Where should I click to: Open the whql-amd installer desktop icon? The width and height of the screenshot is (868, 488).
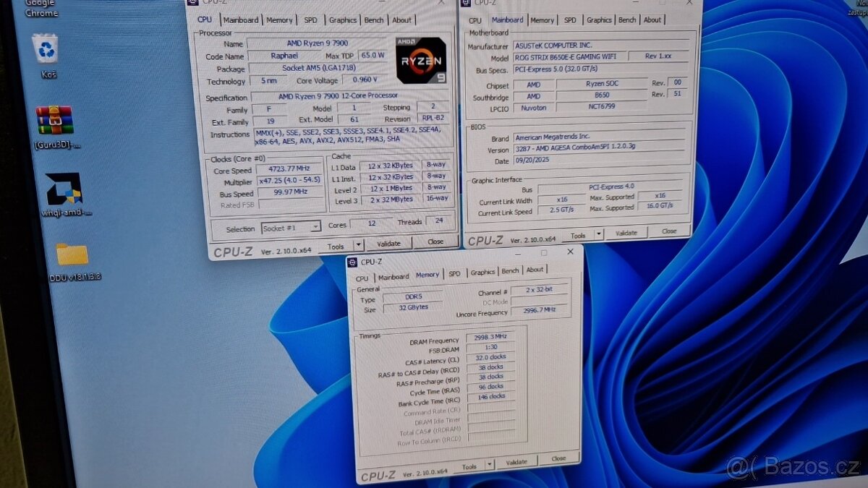point(64,195)
